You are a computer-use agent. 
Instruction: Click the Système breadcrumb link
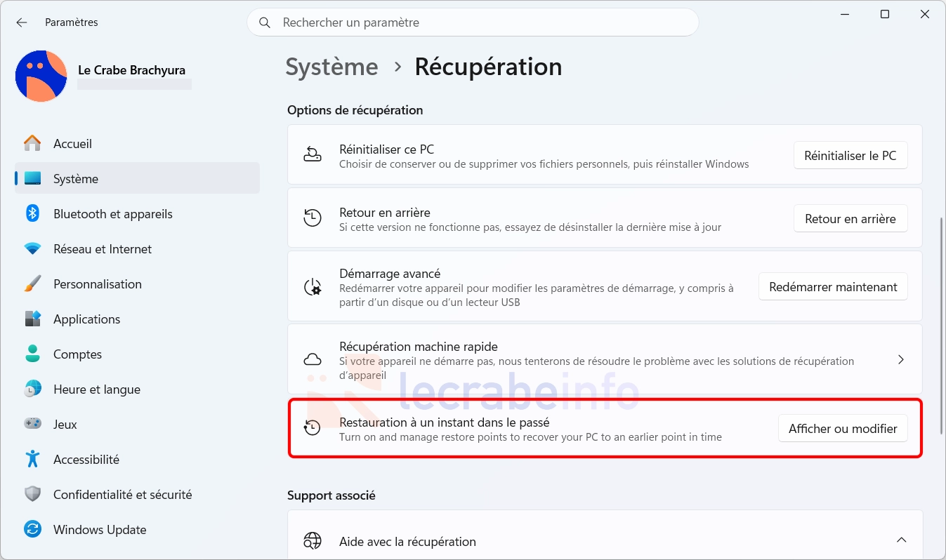(331, 67)
